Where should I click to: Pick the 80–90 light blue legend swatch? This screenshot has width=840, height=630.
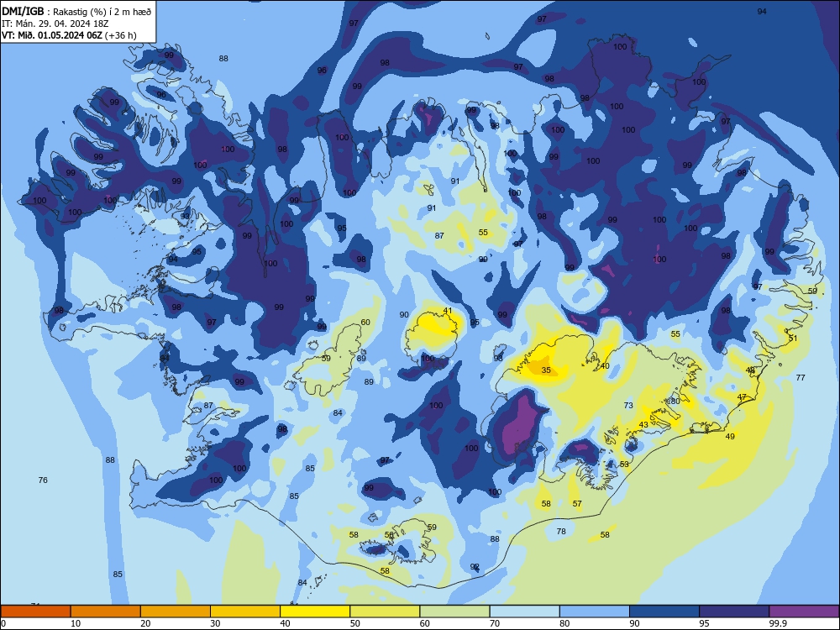[595, 612]
